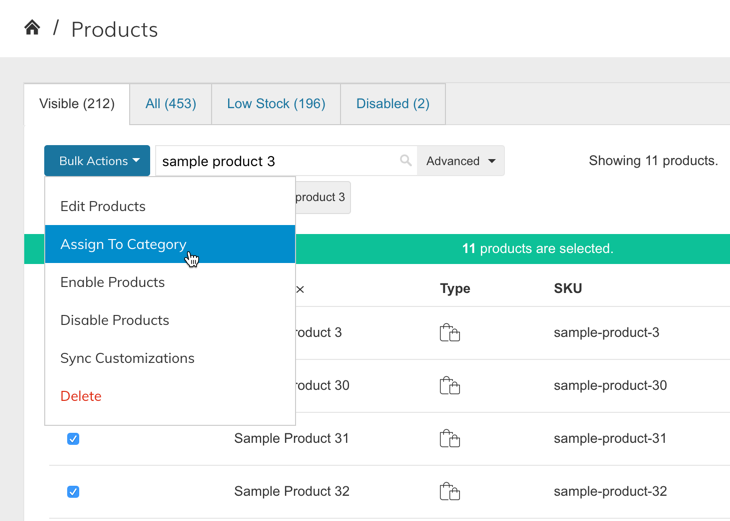
Task: Click the product search input field
Action: [275, 161]
